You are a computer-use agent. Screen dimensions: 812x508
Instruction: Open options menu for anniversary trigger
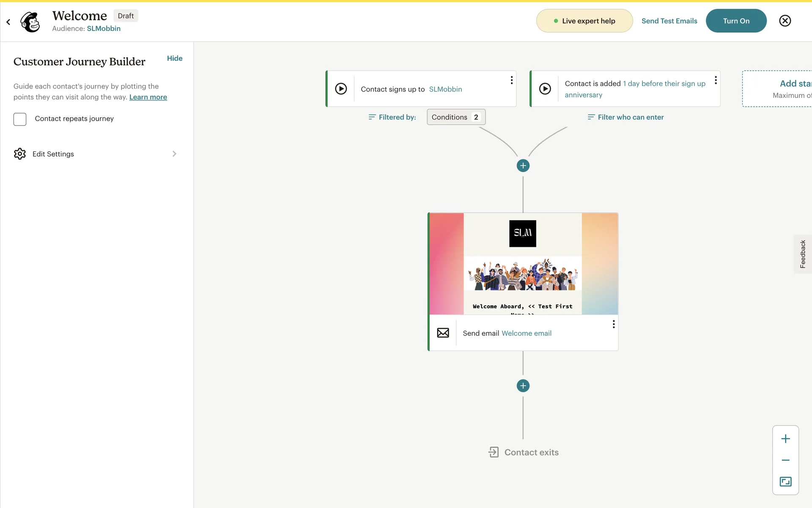pos(716,80)
